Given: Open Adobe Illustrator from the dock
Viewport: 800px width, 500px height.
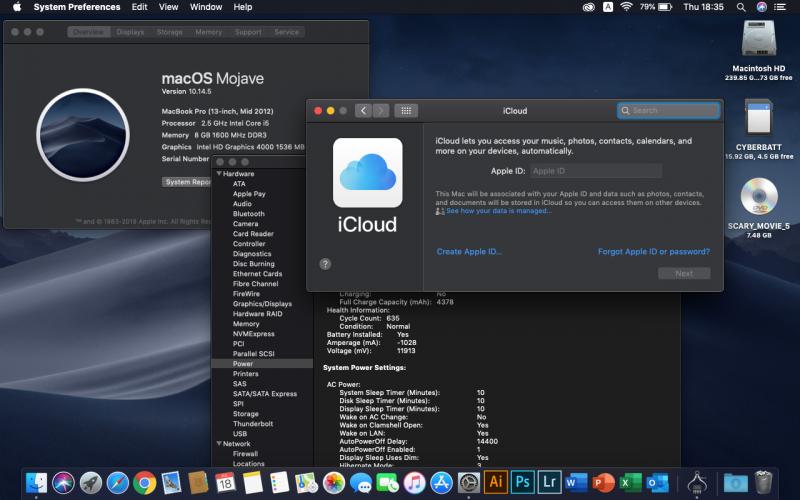Looking at the screenshot, I should click(495, 482).
